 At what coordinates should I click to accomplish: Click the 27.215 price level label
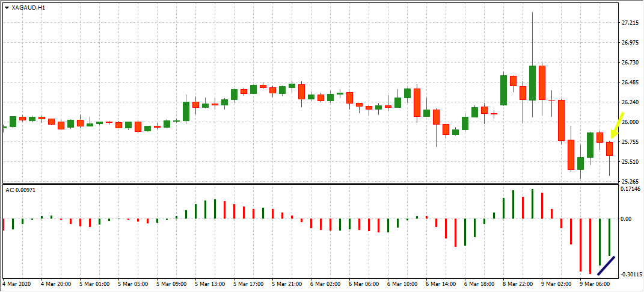coord(630,23)
